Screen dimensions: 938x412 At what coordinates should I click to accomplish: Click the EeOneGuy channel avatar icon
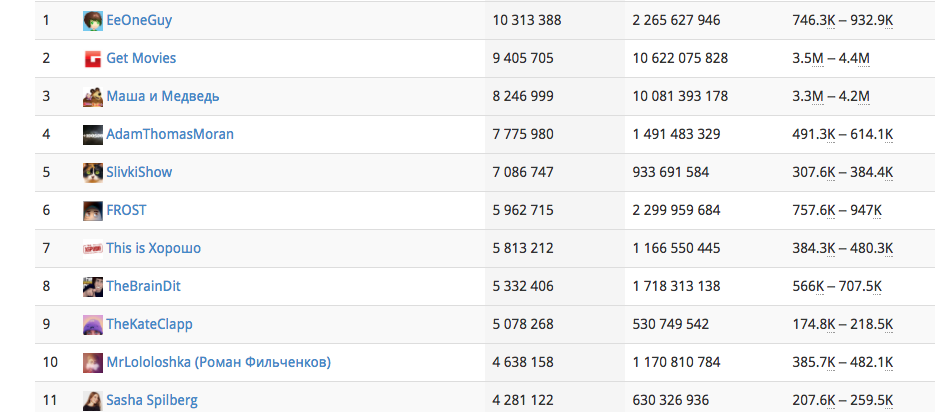[92, 20]
